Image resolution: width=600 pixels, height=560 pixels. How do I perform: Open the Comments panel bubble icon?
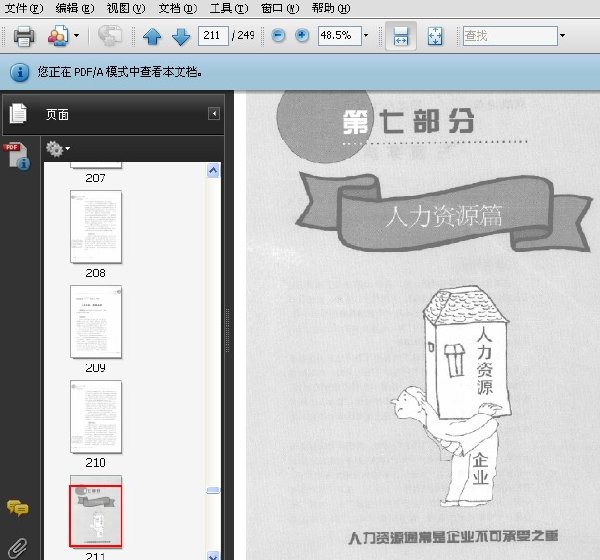(17, 508)
